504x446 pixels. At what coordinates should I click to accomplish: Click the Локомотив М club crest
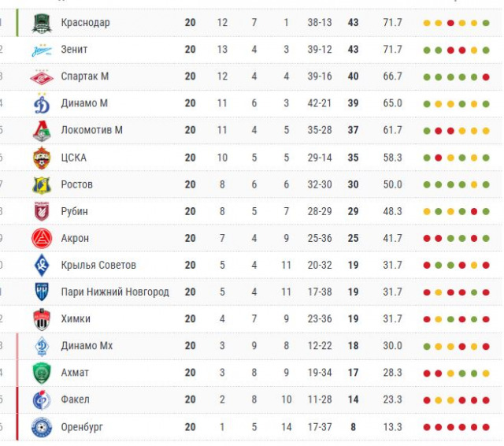(x=42, y=130)
